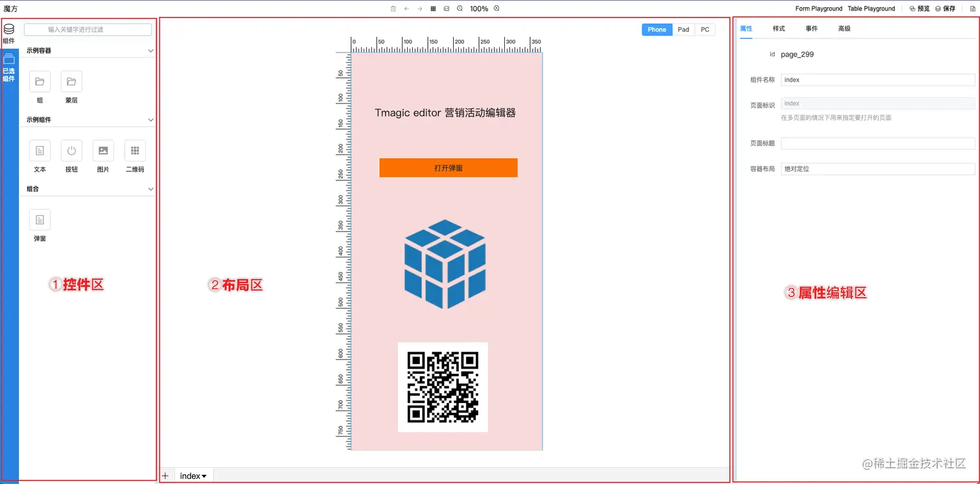This screenshot has width=980, height=484.
Task: Open Form Playground link
Action: pyautogui.click(x=819, y=8)
